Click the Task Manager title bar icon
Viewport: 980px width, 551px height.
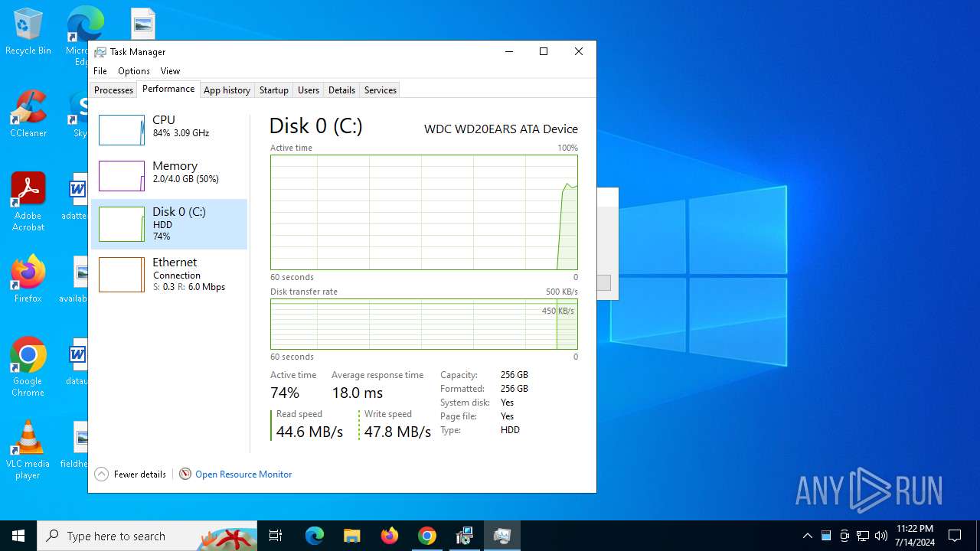click(x=100, y=52)
